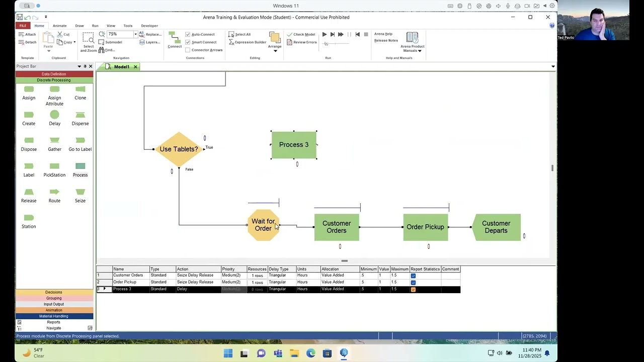
Task: Enable the Connector Arrows checkbox
Action: (188, 50)
